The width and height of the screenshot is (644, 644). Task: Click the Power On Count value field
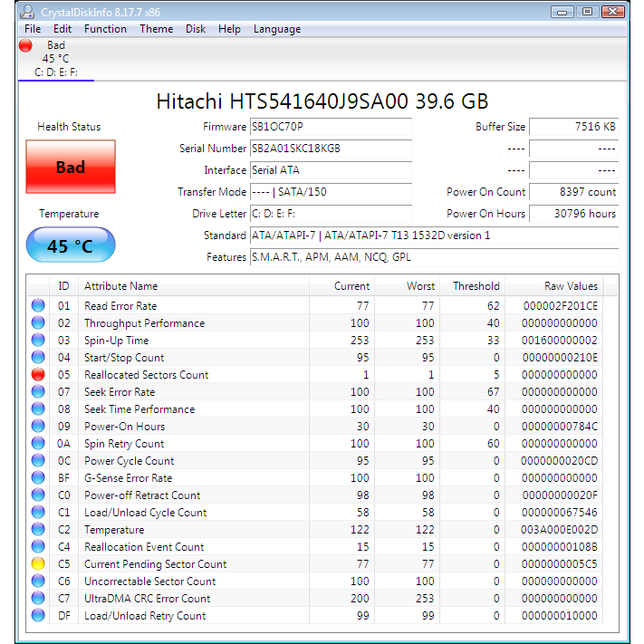573,192
